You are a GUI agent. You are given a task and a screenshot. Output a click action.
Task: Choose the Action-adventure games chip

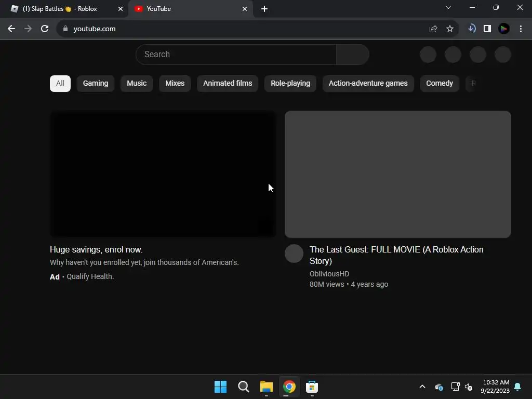[x=368, y=84]
